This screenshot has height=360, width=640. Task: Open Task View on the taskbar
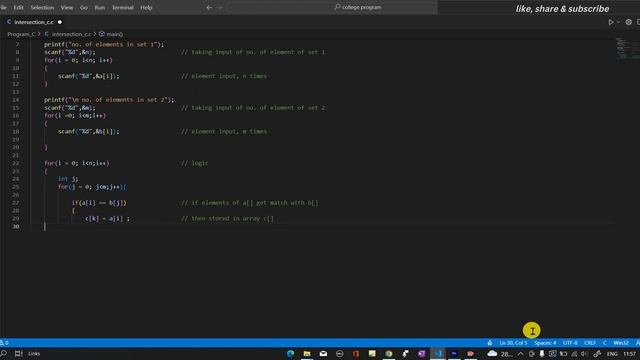[x=18, y=353]
